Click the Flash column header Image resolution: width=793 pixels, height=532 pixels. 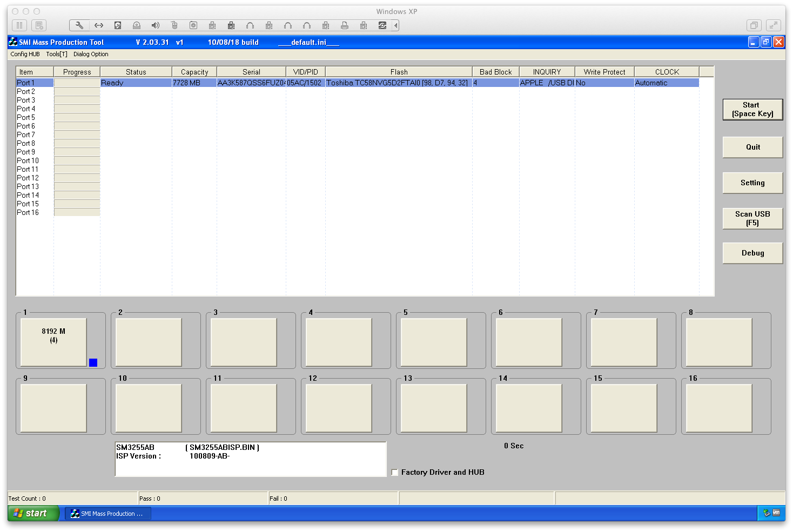(x=399, y=72)
